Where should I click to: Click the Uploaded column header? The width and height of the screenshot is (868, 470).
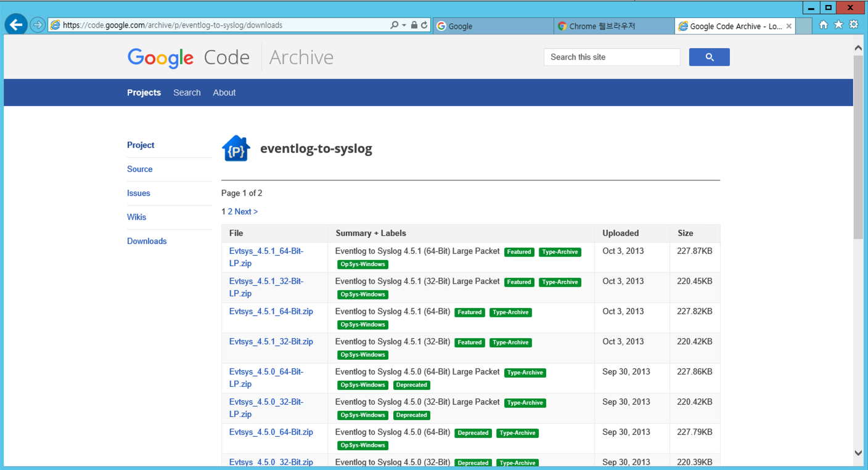tap(620, 233)
